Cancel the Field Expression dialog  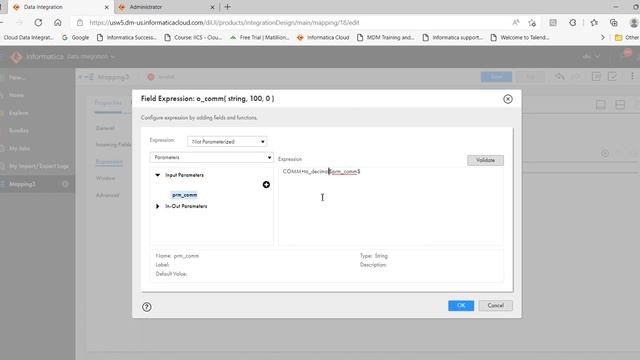pos(495,305)
